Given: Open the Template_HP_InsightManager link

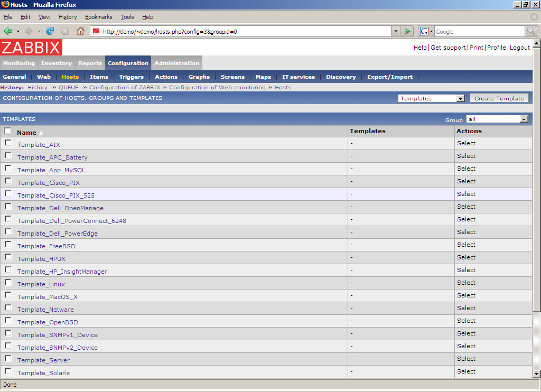Looking at the screenshot, I should pos(62,272).
